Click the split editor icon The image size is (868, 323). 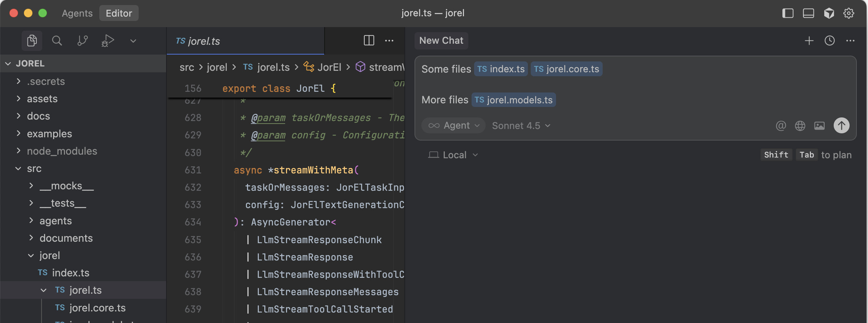pyautogui.click(x=369, y=40)
